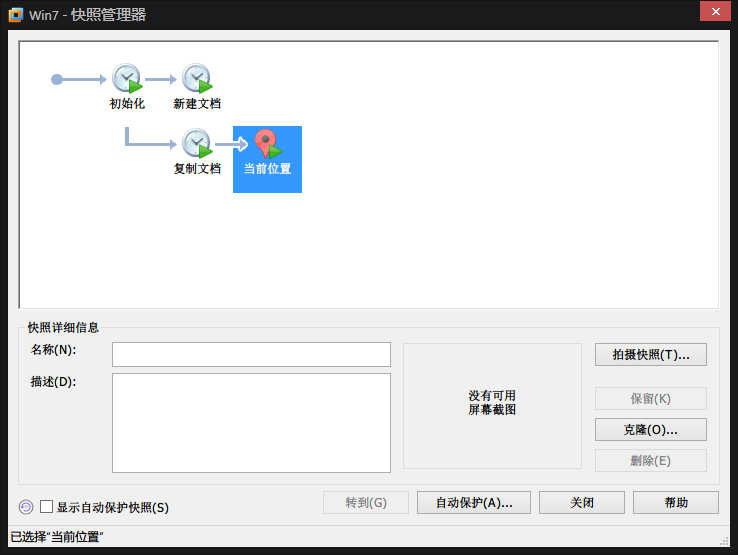738x555 pixels.
Task: Open 自动保护(A) settings button
Action: pos(473,503)
